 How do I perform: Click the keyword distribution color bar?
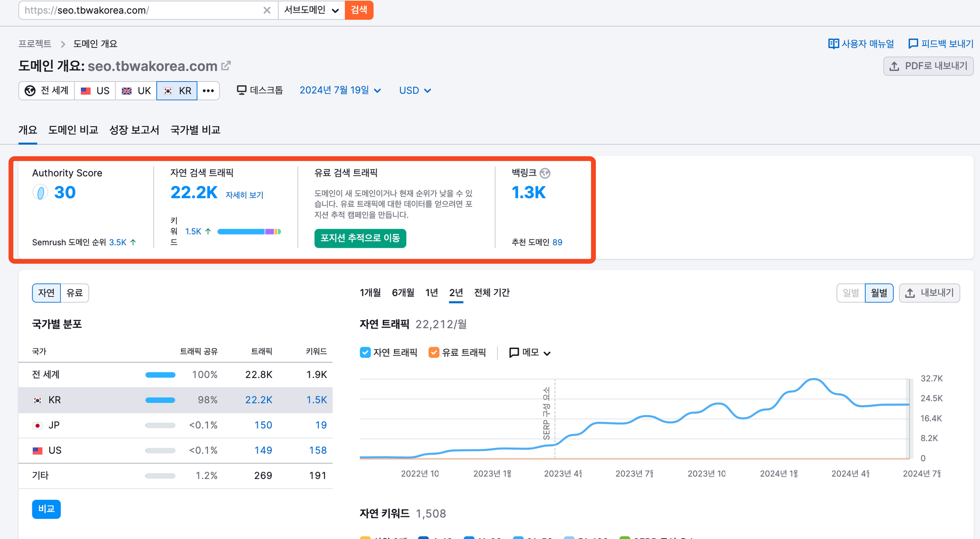249,232
